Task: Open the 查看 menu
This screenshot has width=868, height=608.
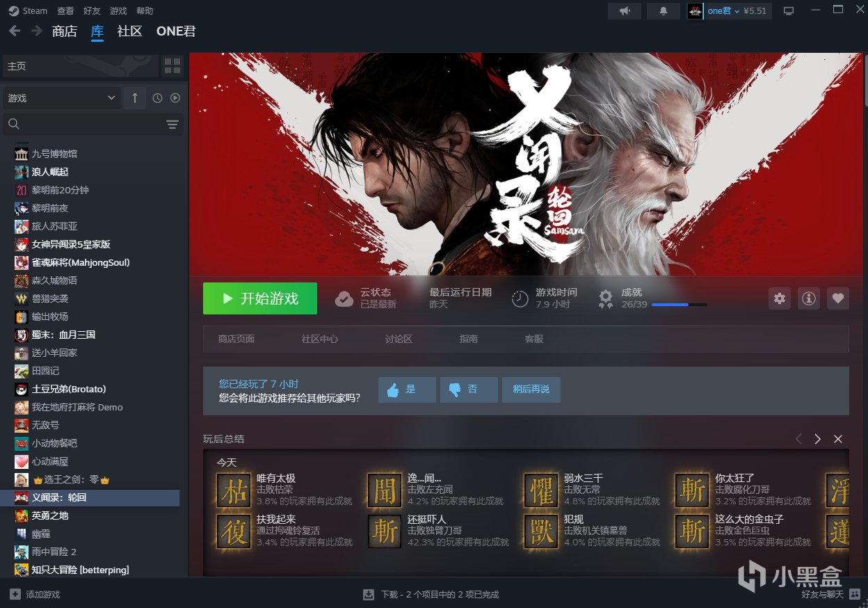Action: click(65, 10)
